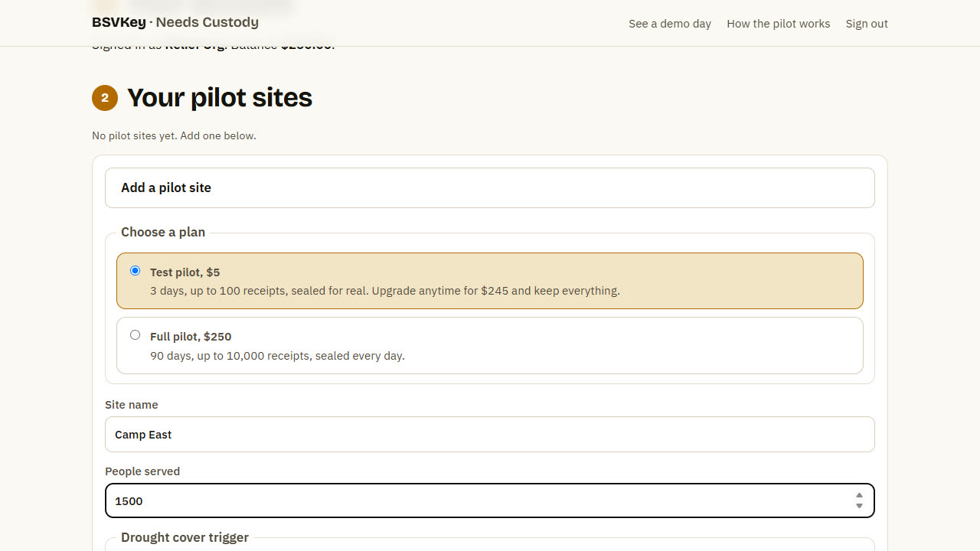Open the BSVKey Needs Custody home link
Screen dimensions: 980x551
point(175,22)
